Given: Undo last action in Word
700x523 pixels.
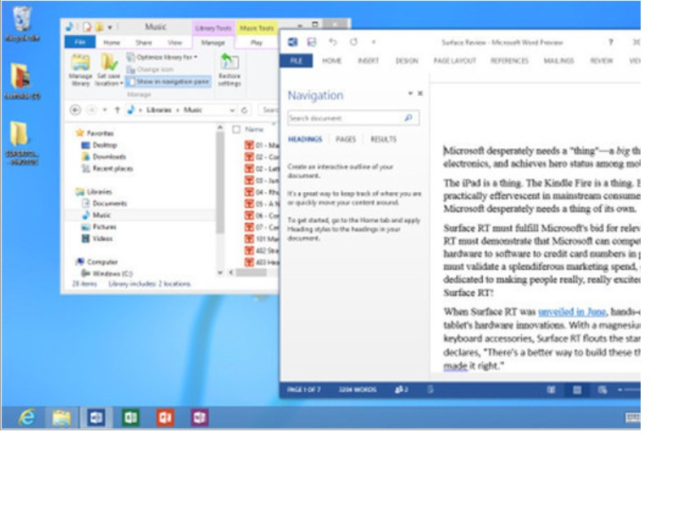Looking at the screenshot, I should click(x=333, y=42).
